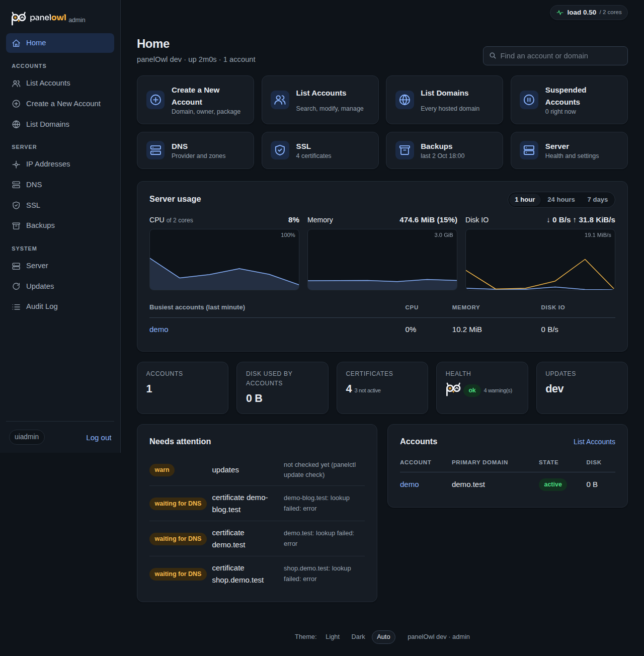Switch usage graph to 7 days
This screenshot has height=656, width=644.
coord(597,200)
